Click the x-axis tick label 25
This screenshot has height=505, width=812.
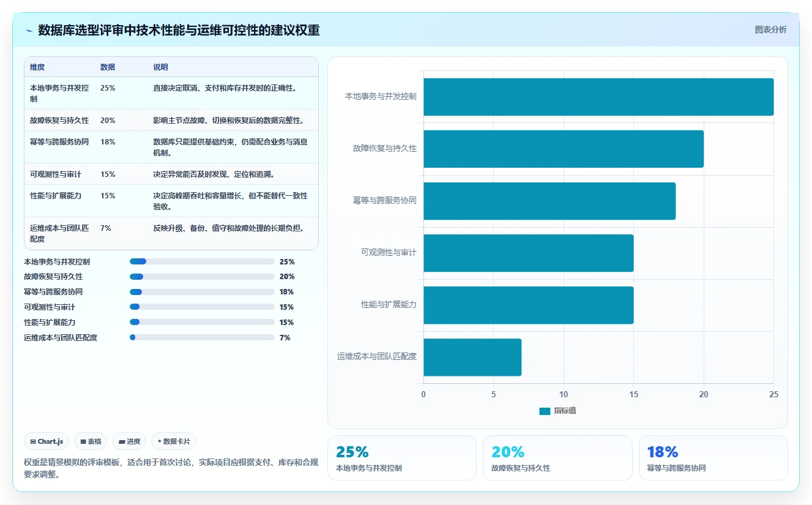(x=773, y=395)
